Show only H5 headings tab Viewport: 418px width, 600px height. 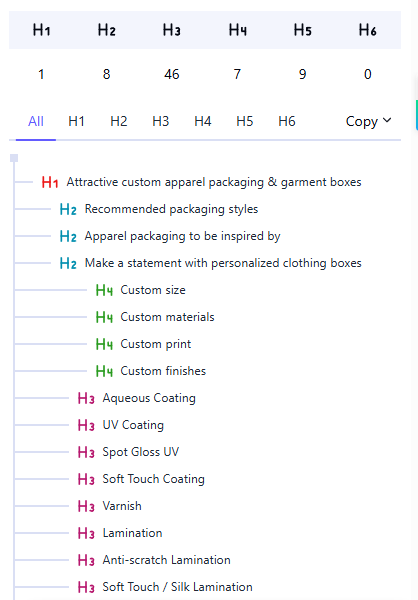click(x=245, y=121)
